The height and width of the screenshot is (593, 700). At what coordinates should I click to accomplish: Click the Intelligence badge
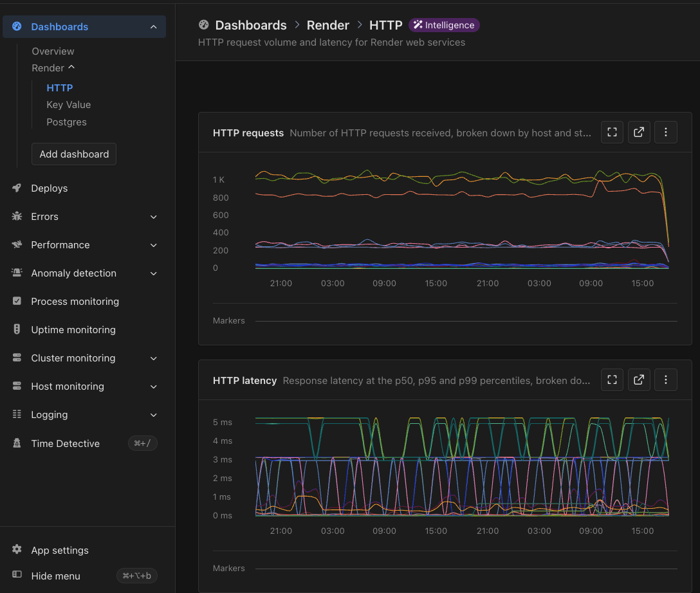444,25
